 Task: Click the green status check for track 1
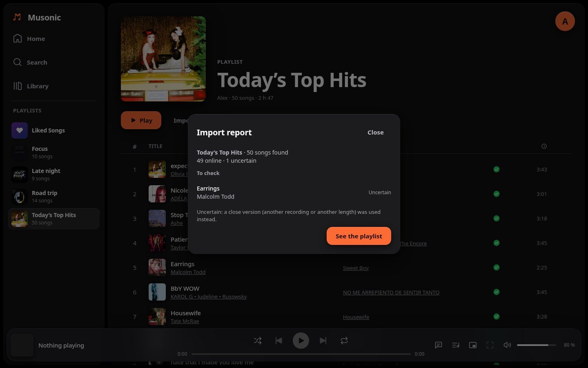(x=497, y=169)
